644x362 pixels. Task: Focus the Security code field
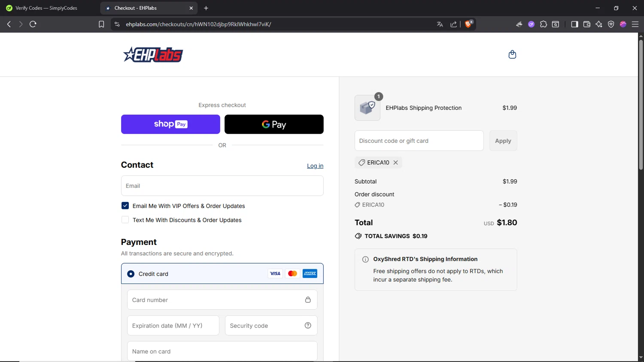tap(271, 326)
